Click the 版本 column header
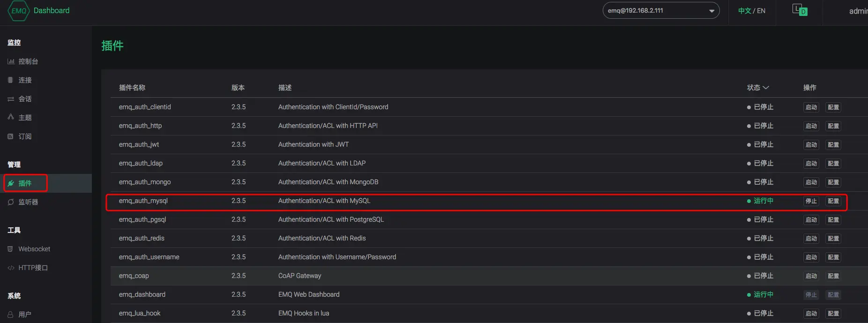 coord(238,88)
